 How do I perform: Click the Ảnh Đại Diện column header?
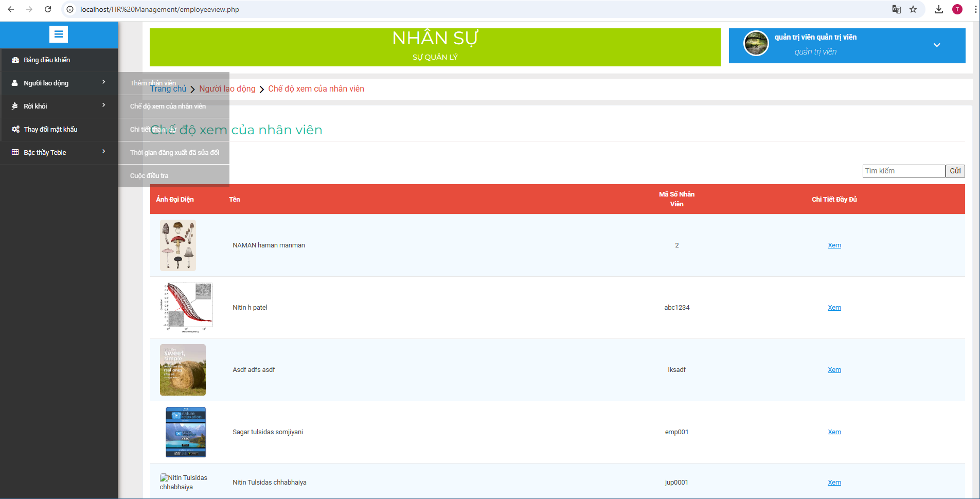(x=175, y=200)
